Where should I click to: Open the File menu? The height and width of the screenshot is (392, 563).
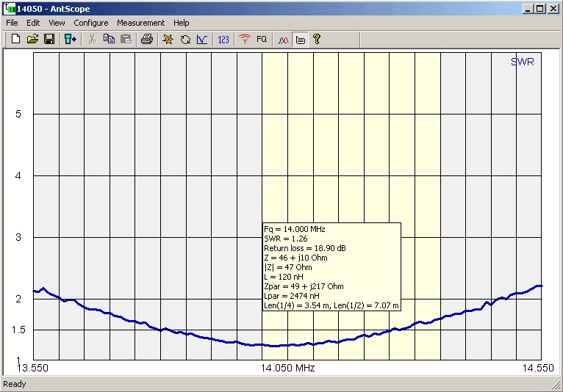click(x=12, y=23)
